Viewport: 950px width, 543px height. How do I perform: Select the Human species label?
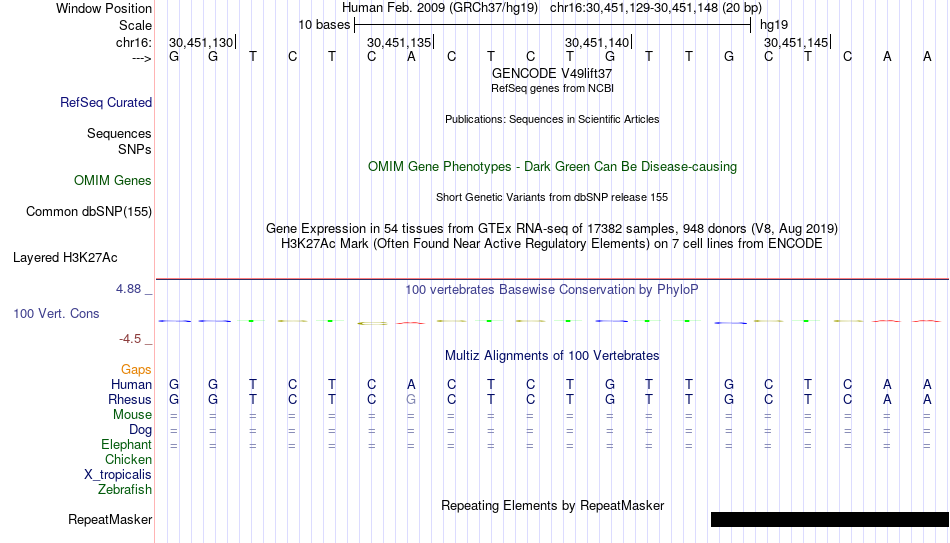(131, 385)
